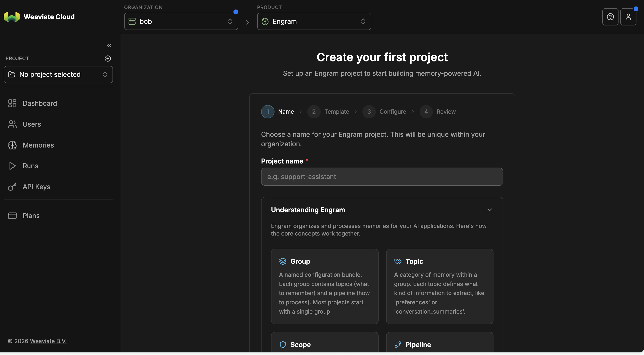Open API Keys in the sidebar
Viewport: 644px width, 355px height.
(58, 187)
